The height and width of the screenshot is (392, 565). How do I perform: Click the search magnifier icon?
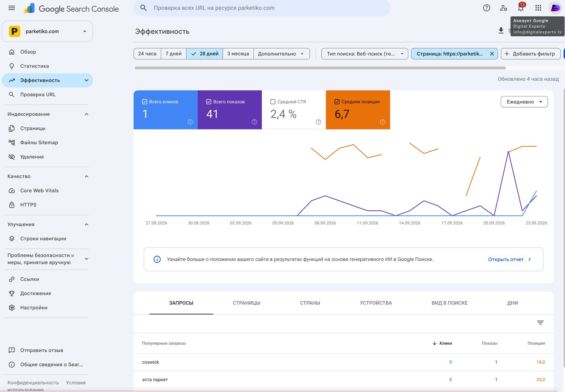click(x=143, y=8)
